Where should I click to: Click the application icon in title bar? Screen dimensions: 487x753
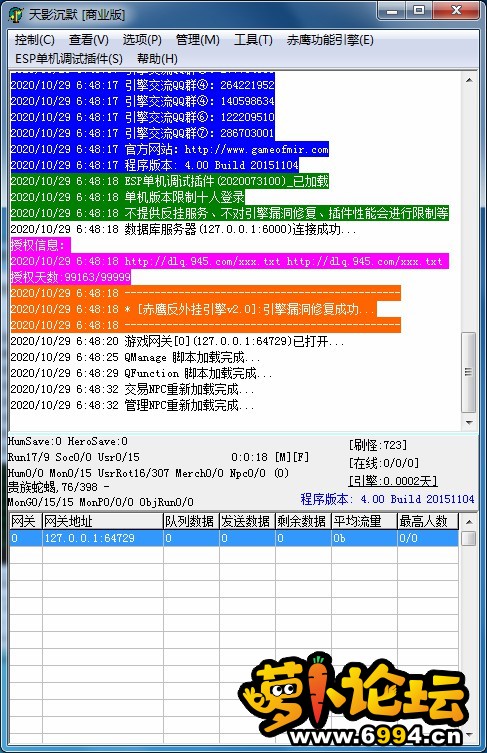16,14
